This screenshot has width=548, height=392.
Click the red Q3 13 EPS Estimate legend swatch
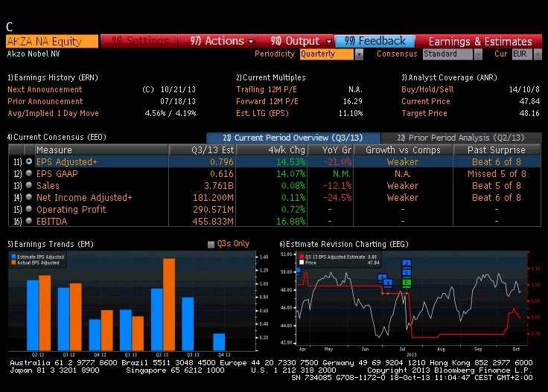pyautogui.click(x=302, y=257)
